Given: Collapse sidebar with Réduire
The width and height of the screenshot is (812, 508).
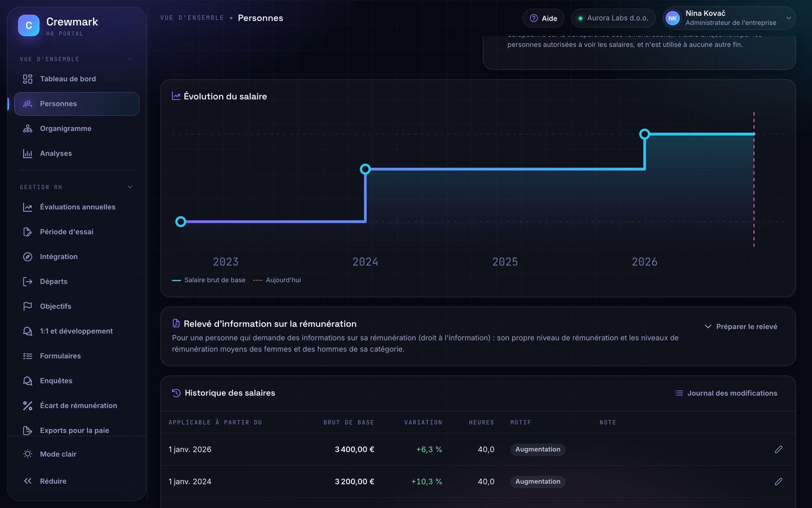Looking at the screenshot, I should (x=77, y=481).
